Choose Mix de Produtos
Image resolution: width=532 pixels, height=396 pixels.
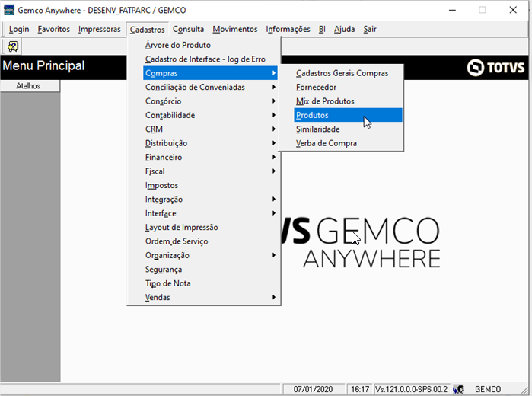click(x=348, y=101)
